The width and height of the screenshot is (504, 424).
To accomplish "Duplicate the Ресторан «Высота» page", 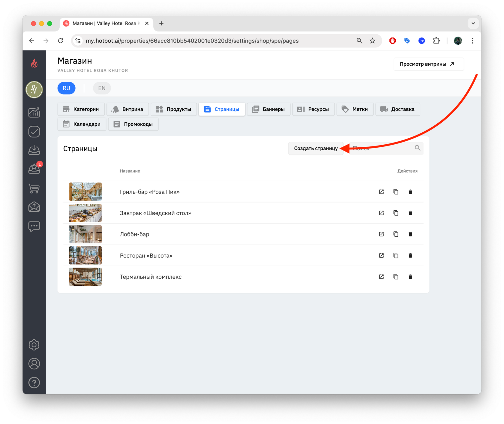I will [x=396, y=255].
